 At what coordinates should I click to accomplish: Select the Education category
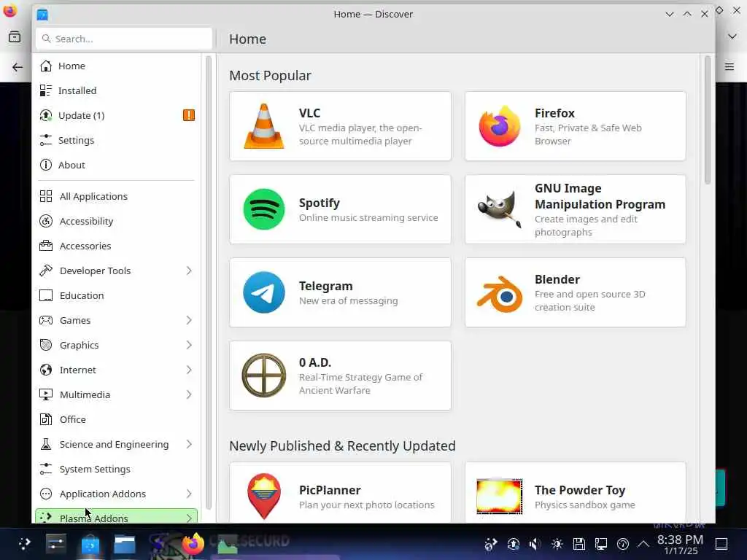117,295
